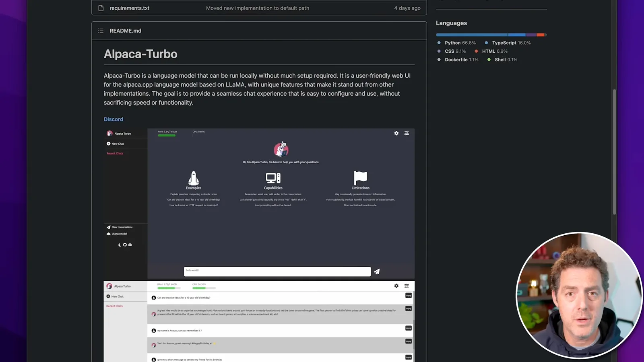Screen dimensions: 644x362
Task: Select Python 66.8% in Languages
Action: click(x=460, y=43)
